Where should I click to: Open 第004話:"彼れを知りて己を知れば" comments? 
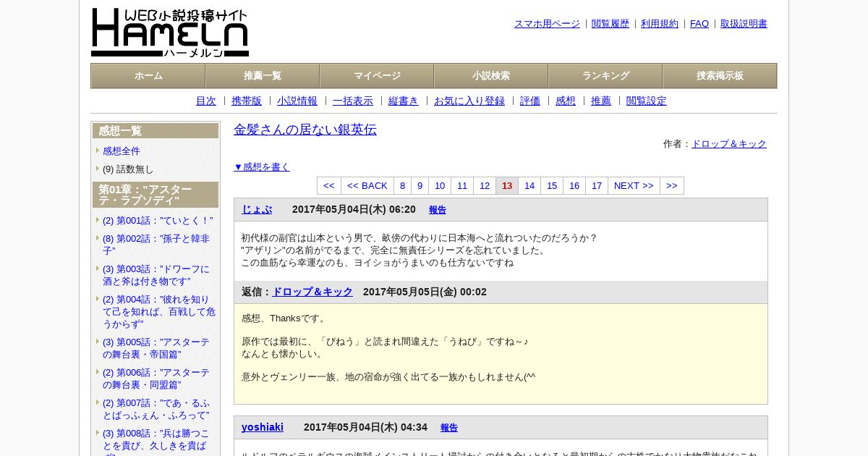pyautogui.click(x=159, y=311)
